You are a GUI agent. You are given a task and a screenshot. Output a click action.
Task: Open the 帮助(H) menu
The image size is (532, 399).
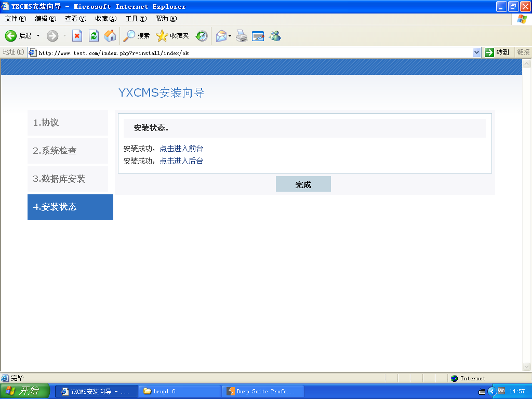166,19
